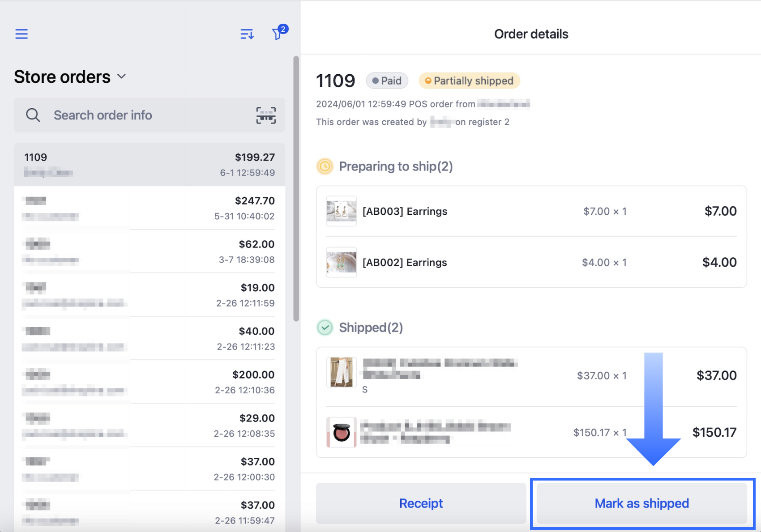Click the Receipt button

pos(421,503)
